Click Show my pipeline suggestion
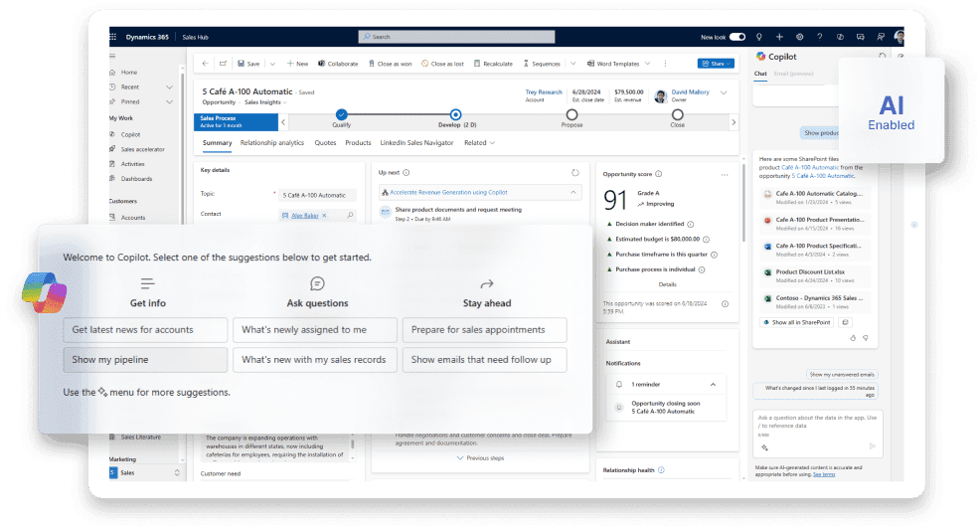This screenshot has height=528, width=980. coord(145,359)
